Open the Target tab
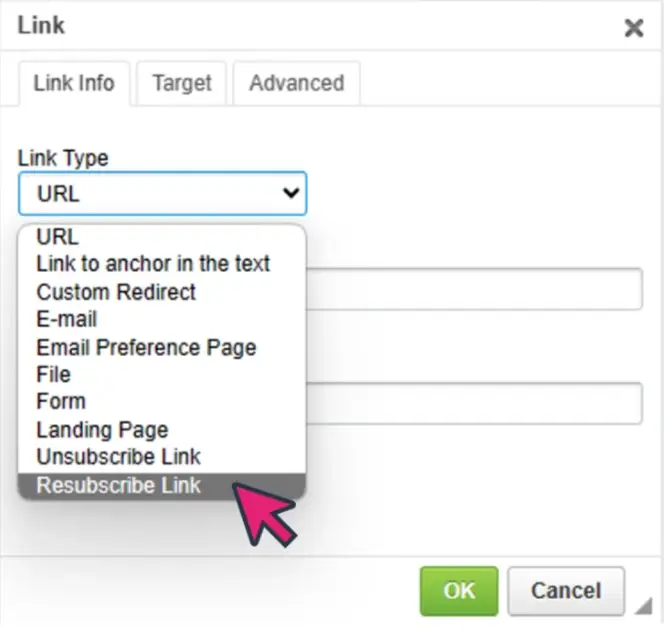Screen dimensions: 664x631 coord(182,83)
